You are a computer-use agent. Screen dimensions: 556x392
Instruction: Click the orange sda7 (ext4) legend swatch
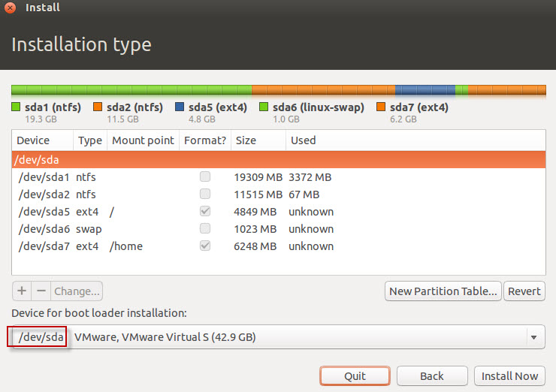[x=380, y=107]
